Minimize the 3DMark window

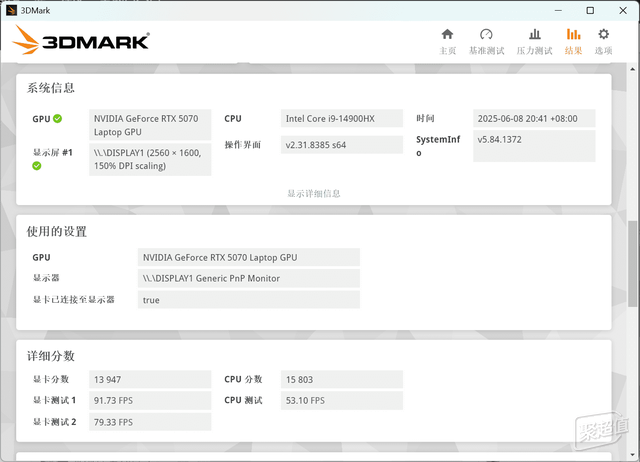558,11
